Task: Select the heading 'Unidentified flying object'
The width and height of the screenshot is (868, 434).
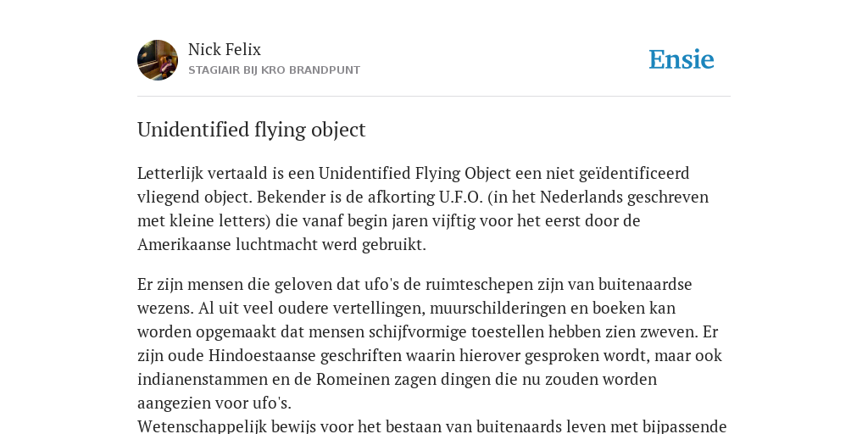Action: (x=251, y=130)
